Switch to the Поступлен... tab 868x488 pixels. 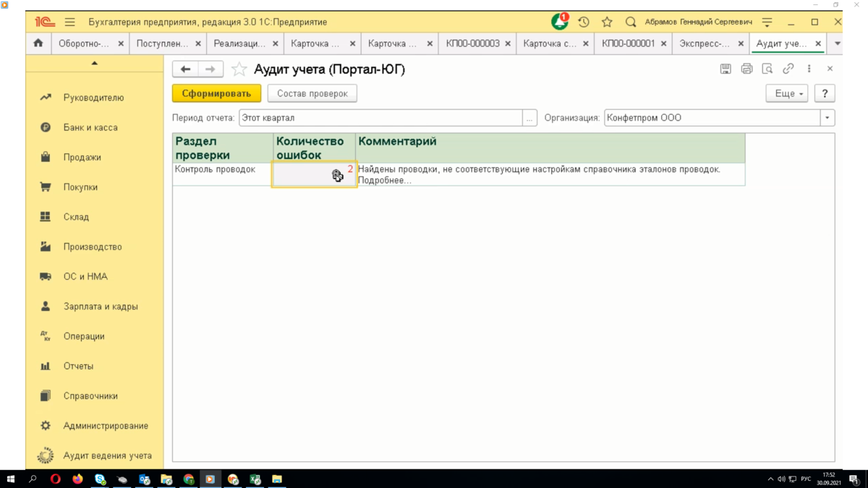pyautogui.click(x=162, y=43)
